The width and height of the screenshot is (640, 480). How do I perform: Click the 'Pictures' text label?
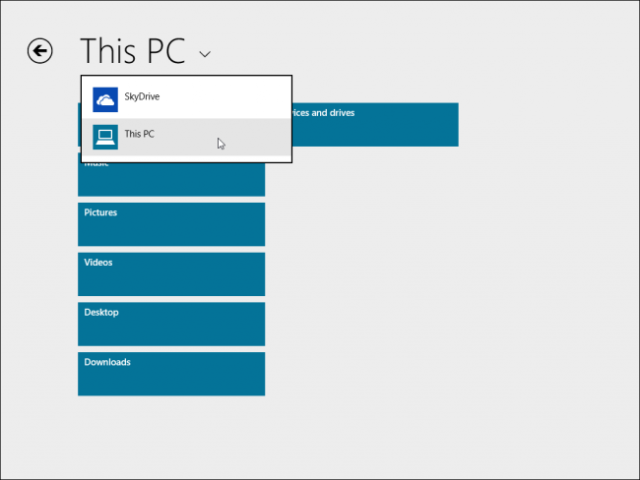point(100,213)
